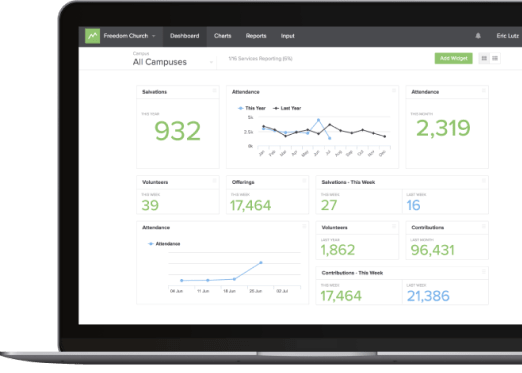Open Volunteers This Week widget options icon
Image resolution: width=522 pixels, height=373 pixels.
coord(215,181)
